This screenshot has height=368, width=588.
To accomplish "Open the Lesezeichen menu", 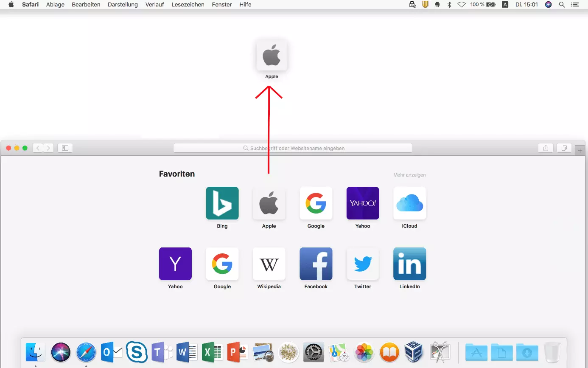I will click(188, 5).
